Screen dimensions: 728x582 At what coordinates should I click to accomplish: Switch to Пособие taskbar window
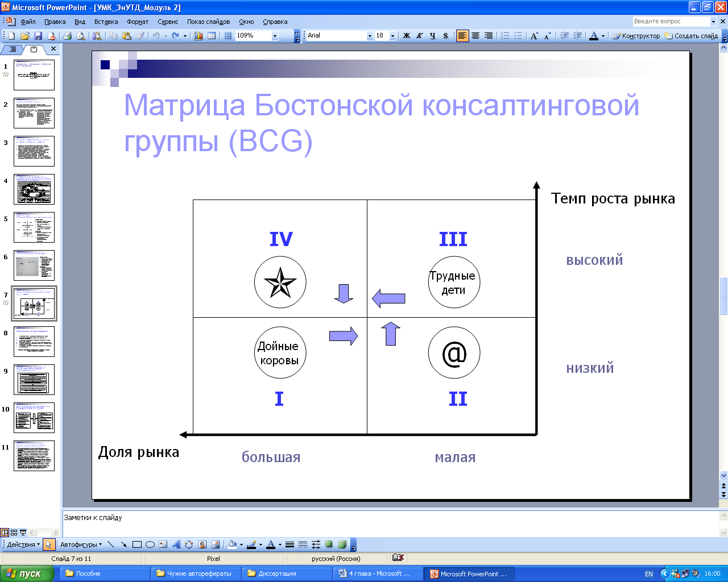[x=105, y=573]
